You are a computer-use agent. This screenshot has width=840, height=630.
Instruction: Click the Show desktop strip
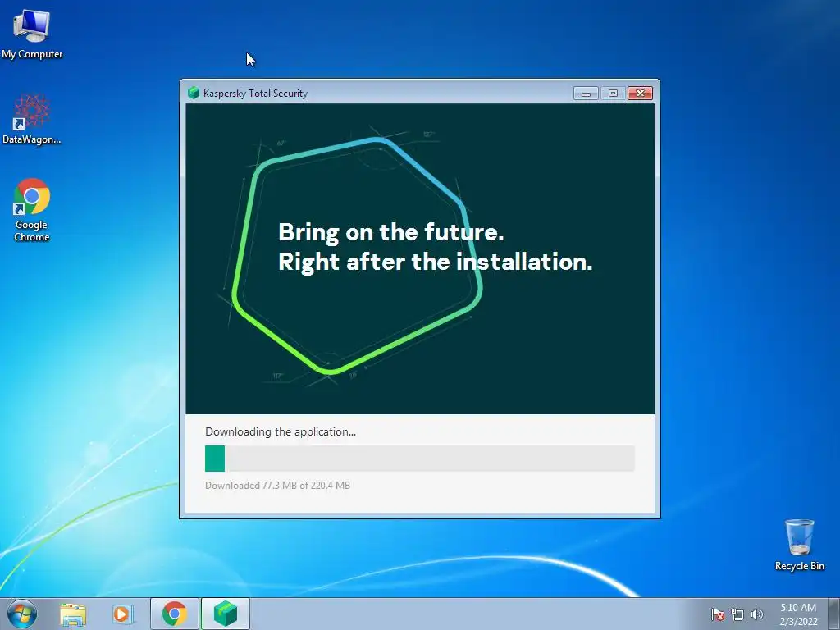pos(834,614)
